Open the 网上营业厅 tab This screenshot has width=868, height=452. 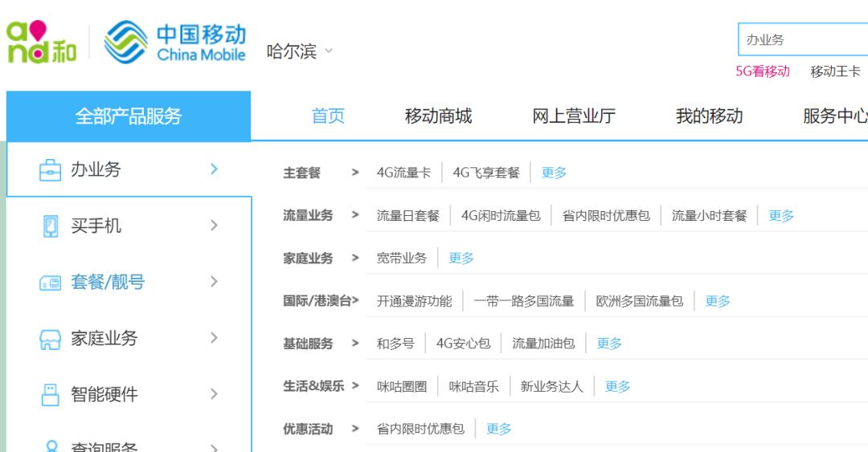(x=574, y=116)
